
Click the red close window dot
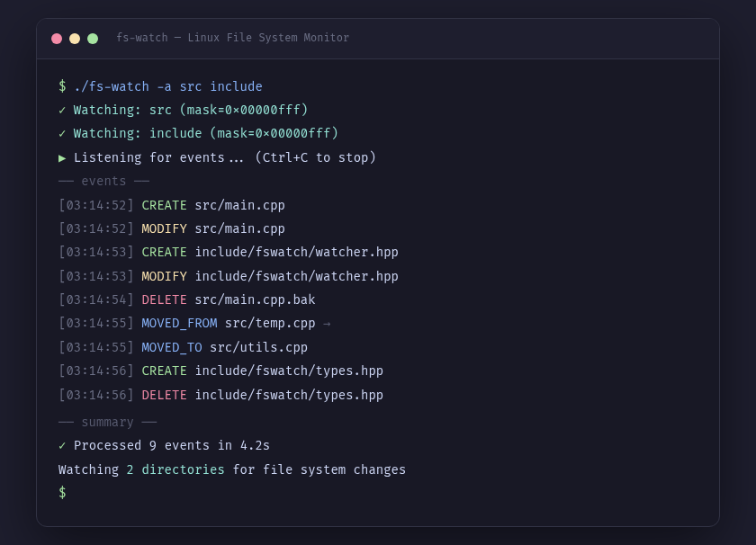point(57,39)
